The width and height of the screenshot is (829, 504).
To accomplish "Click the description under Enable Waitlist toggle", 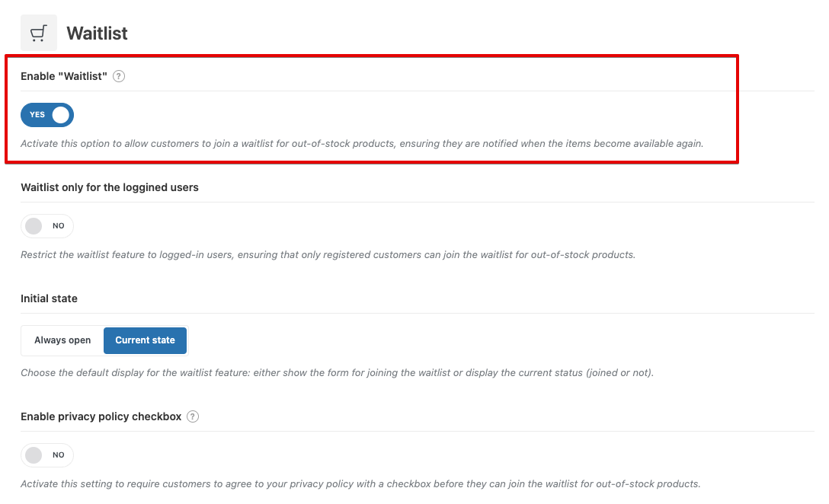I will (362, 143).
